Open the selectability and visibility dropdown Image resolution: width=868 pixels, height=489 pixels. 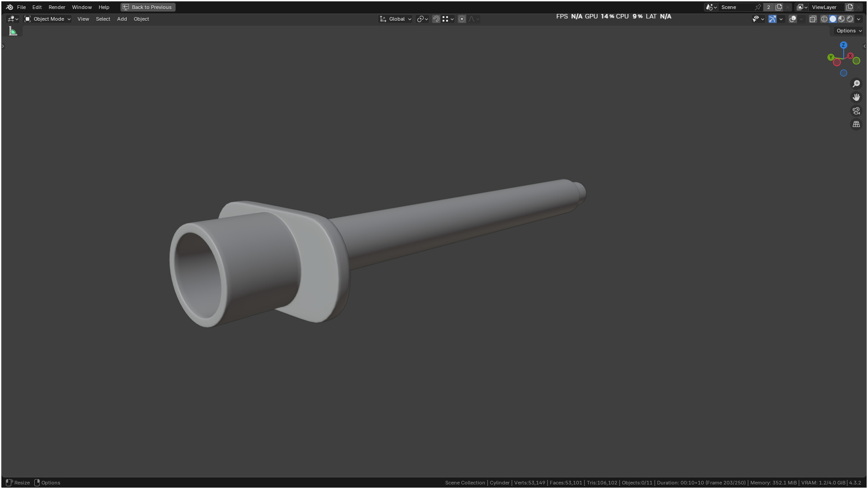point(758,19)
